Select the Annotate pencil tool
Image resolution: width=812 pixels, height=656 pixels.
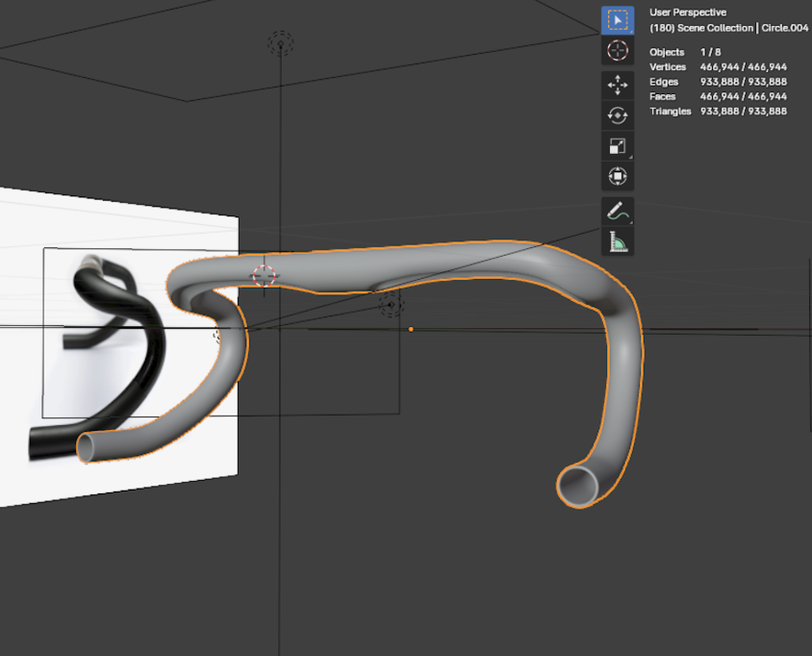point(617,212)
